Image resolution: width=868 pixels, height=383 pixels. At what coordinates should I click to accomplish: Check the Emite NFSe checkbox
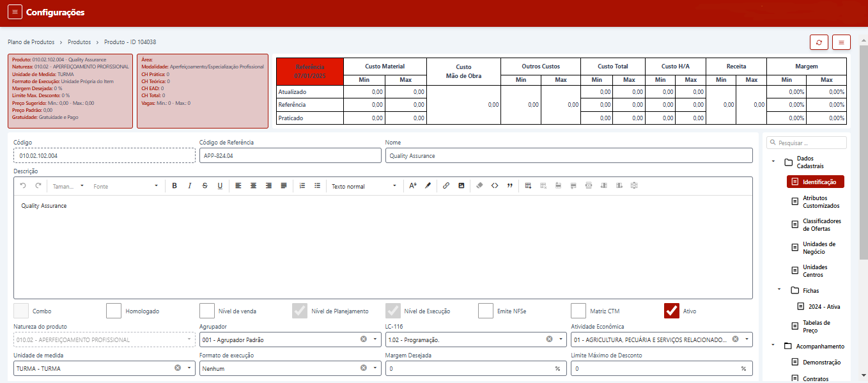pyautogui.click(x=486, y=311)
